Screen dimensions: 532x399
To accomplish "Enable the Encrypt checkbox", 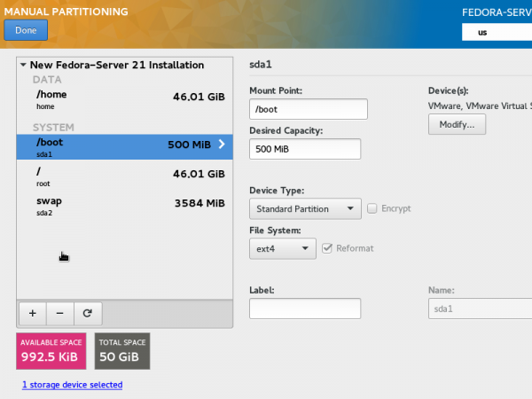I will point(372,208).
